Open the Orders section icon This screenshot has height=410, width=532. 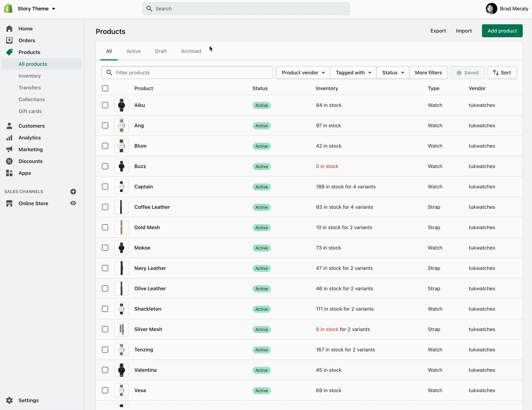pyautogui.click(x=9, y=40)
